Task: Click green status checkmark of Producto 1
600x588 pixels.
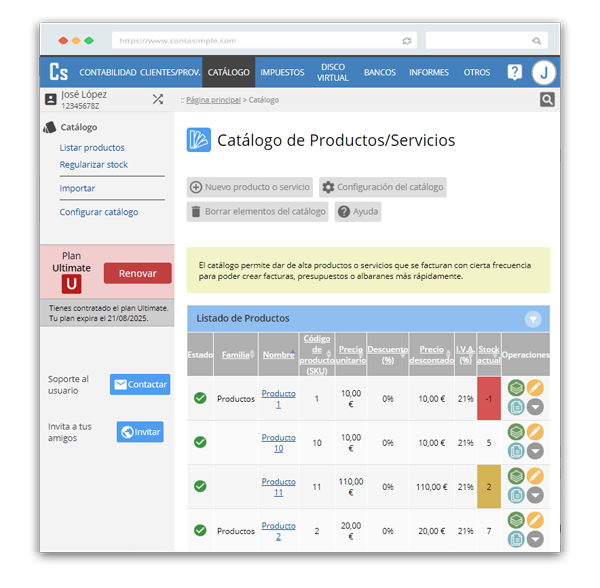Action: click(200, 398)
